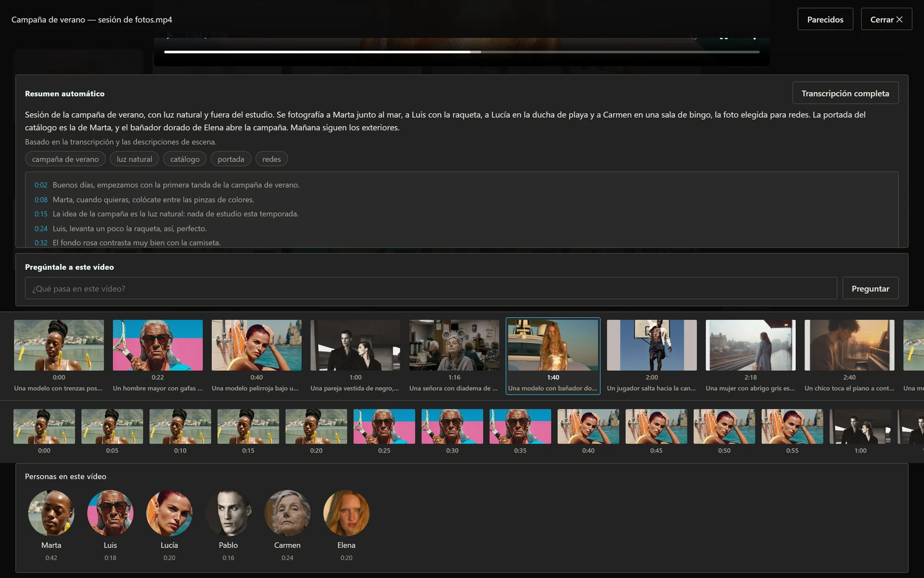The image size is (924, 578).
Task: Select Marta's face avatar
Action: pyautogui.click(x=51, y=513)
